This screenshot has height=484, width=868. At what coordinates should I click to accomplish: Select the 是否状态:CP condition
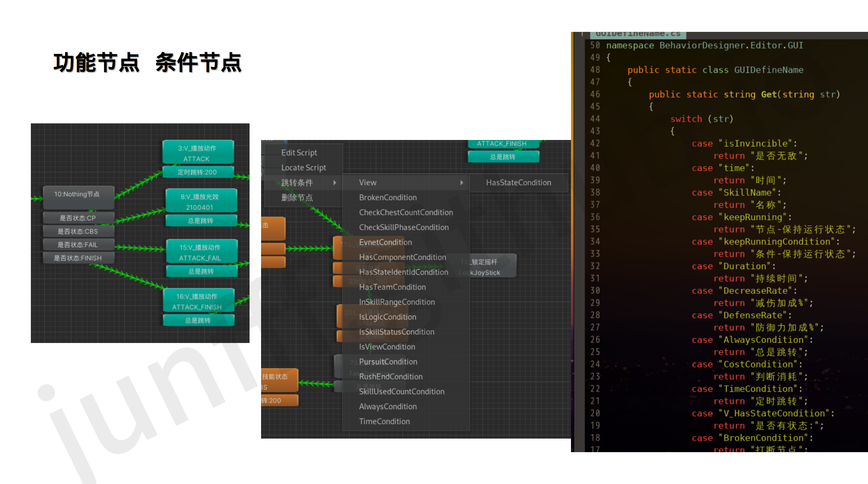[x=78, y=218]
